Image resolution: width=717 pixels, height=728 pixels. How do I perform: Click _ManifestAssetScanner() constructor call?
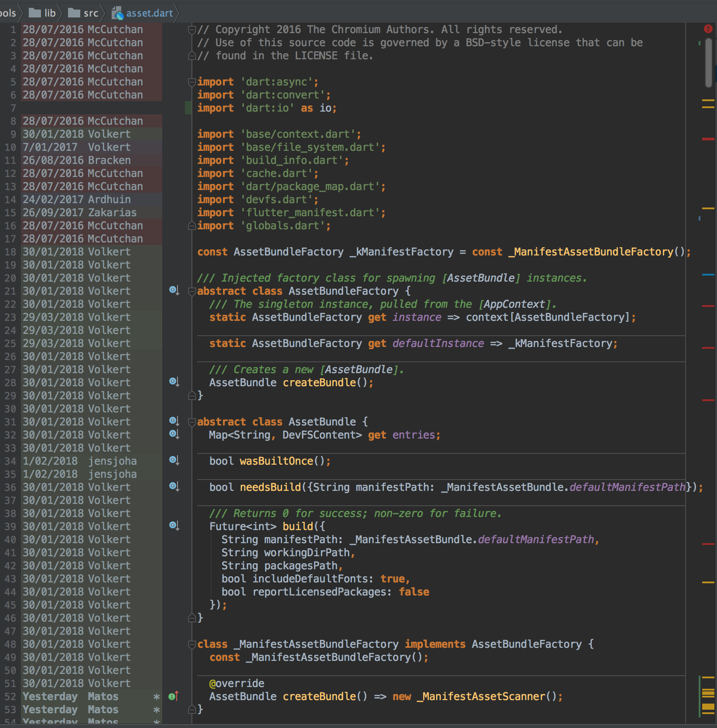click(487, 697)
